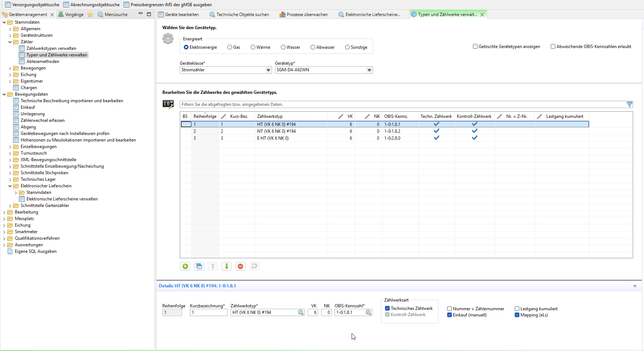Click the filter funnel icon

pos(629,104)
